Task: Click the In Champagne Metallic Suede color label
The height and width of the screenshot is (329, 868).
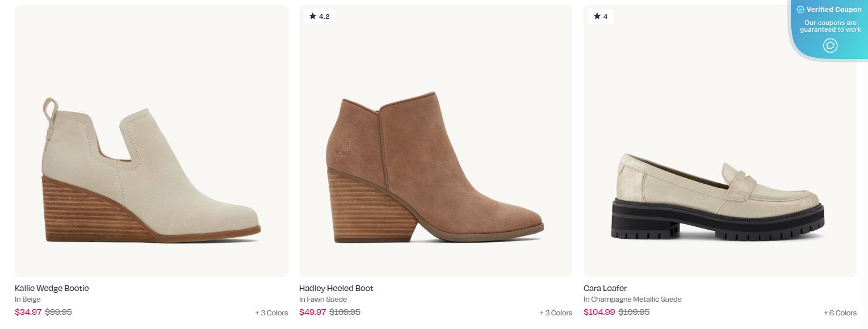Action: pyautogui.click(x=632, y=299)
